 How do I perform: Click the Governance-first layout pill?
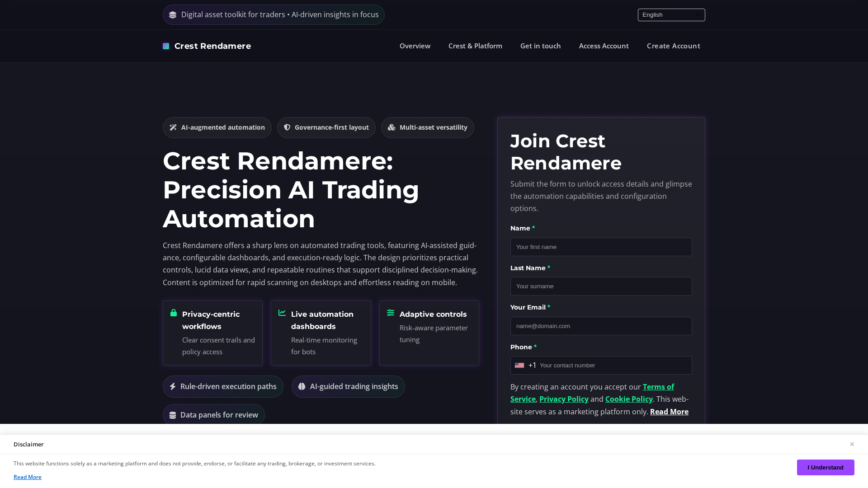click(326, 127)
